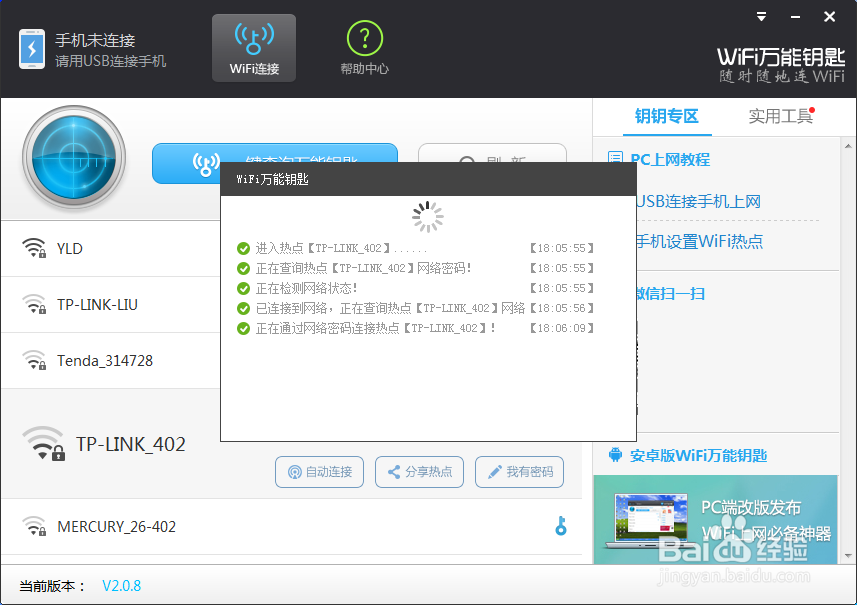The height and width of the screenshot is (605, 857).
Task: Click the blue key icon beside MERCURY_26-402
Action: pyautogui.click(x=561, y=525)
